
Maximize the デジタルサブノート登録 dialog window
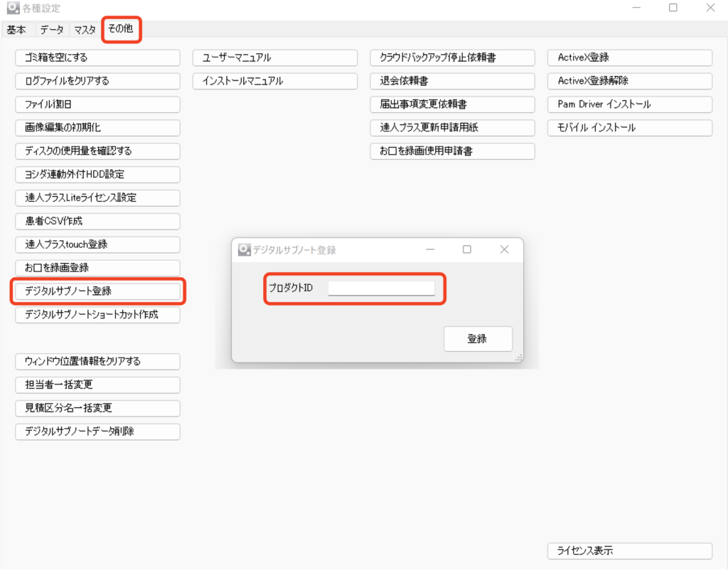pyautogui.click(x=467, y=249)
